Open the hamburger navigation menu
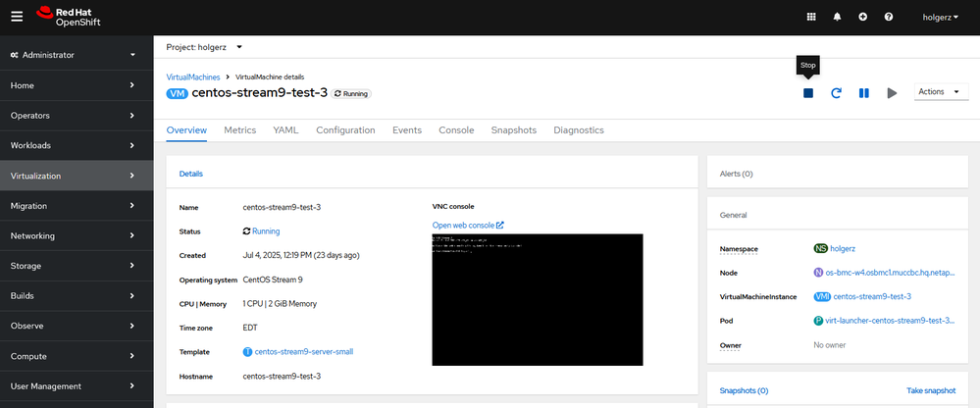The image size is (980, 408). click(x=17, y=16)
